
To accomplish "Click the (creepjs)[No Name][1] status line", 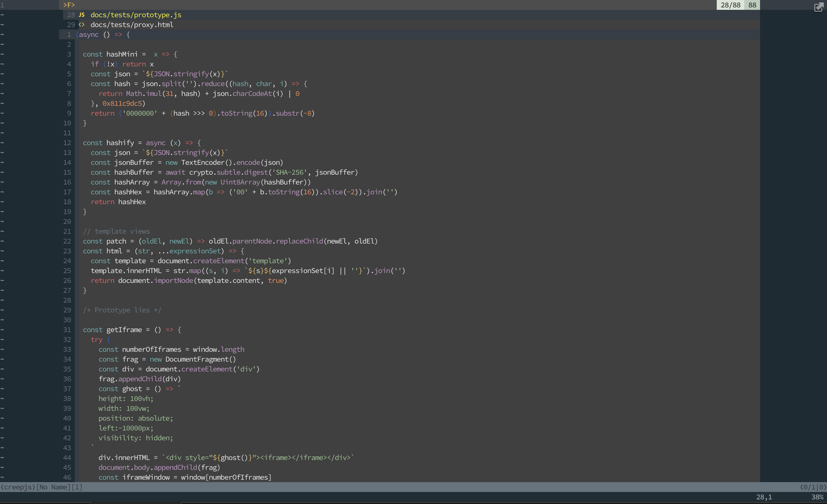I will (x=41, y=487).
